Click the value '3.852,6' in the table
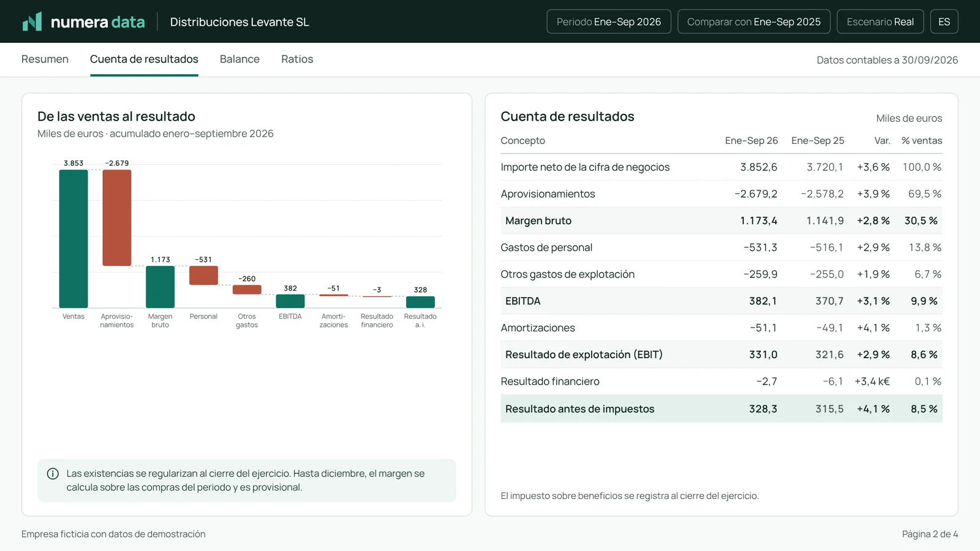Screen dimensions: 980x551 [x=759, y=167]
